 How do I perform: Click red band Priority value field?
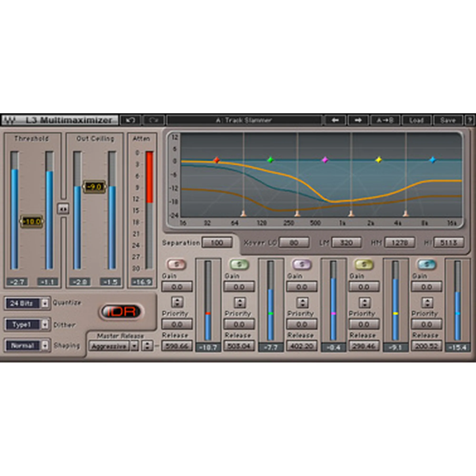pyautogui.click(x=177, y=324)
